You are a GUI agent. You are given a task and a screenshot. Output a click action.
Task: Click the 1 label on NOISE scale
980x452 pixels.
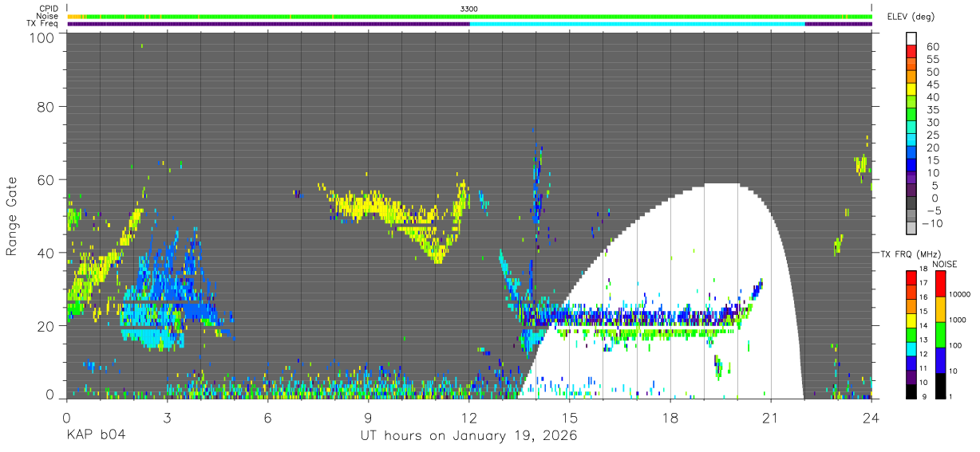click(x=951, y=397)
